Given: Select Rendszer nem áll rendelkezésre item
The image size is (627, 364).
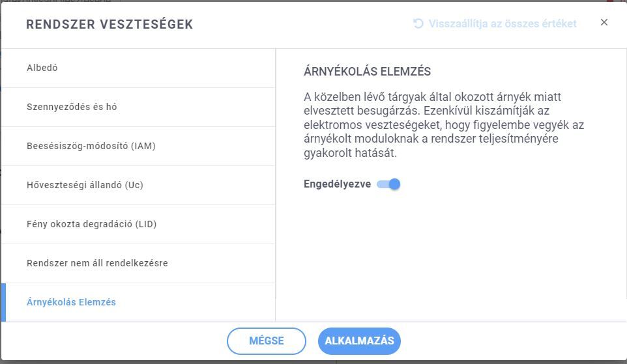Looking at the screenshot, I should [138, 264].
